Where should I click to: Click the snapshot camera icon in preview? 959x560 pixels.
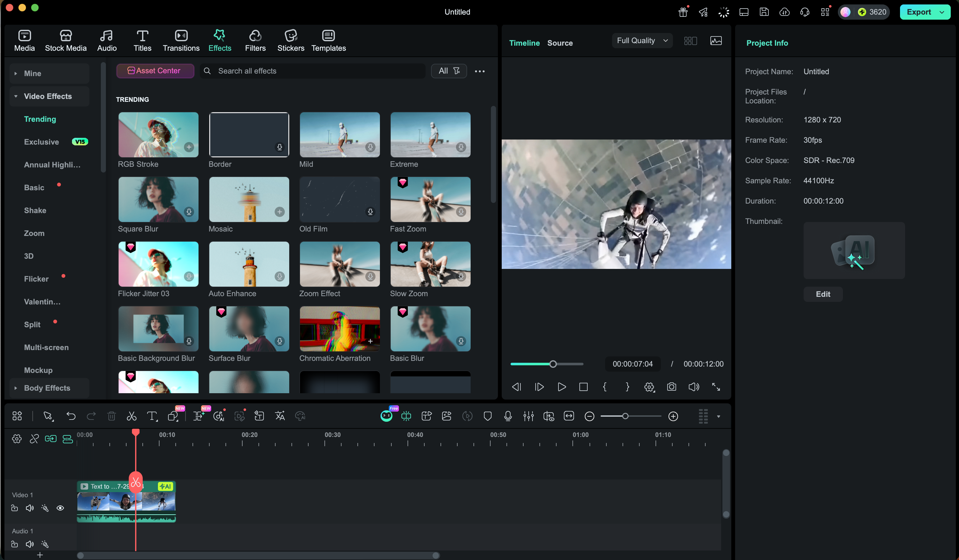(671, 387)
